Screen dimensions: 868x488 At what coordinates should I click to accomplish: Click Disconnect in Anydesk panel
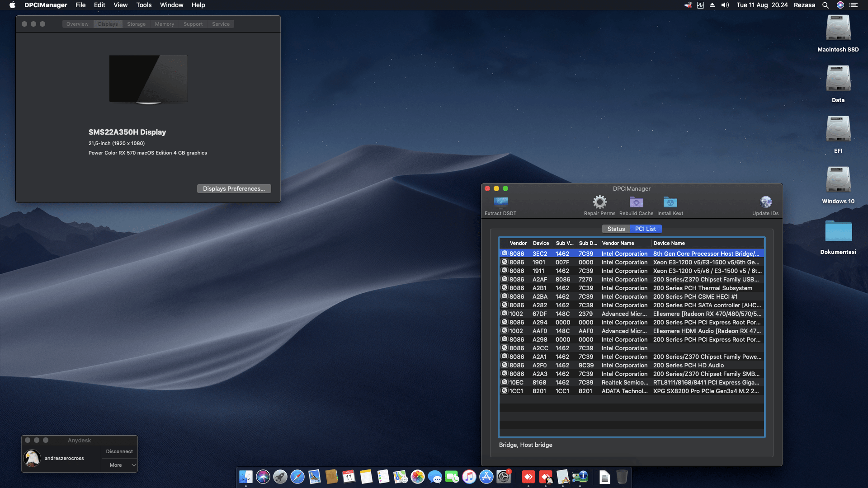(x=119, y=451)
